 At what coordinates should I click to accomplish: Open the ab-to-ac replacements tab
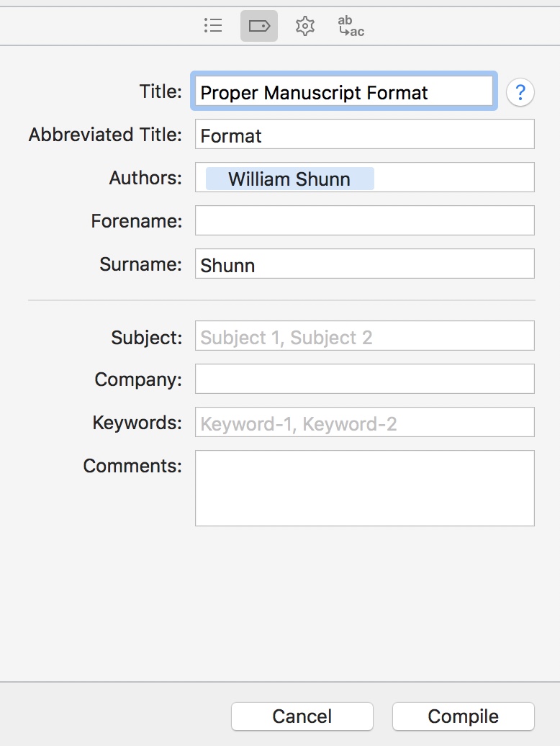click(x=351, y=25)
